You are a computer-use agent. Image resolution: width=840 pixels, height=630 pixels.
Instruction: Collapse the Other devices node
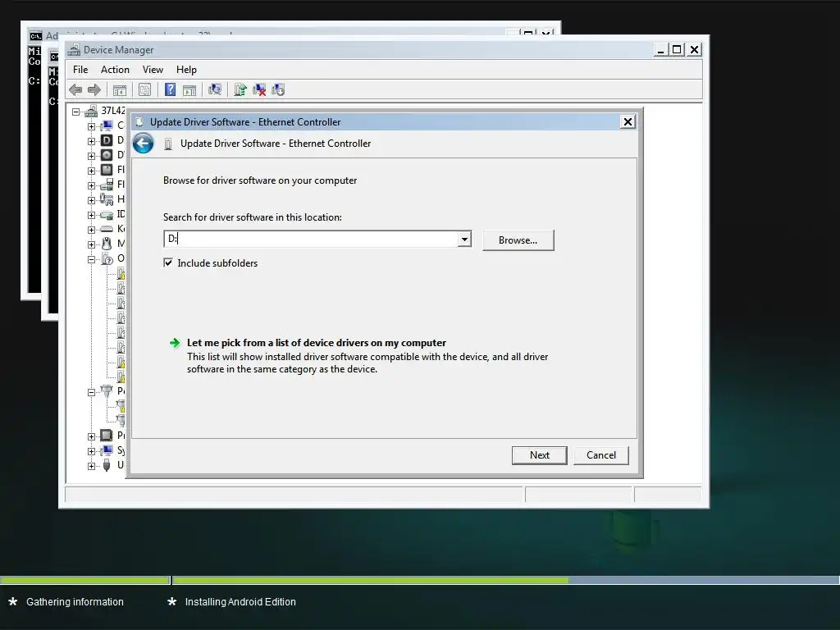(x=91, y=259)
